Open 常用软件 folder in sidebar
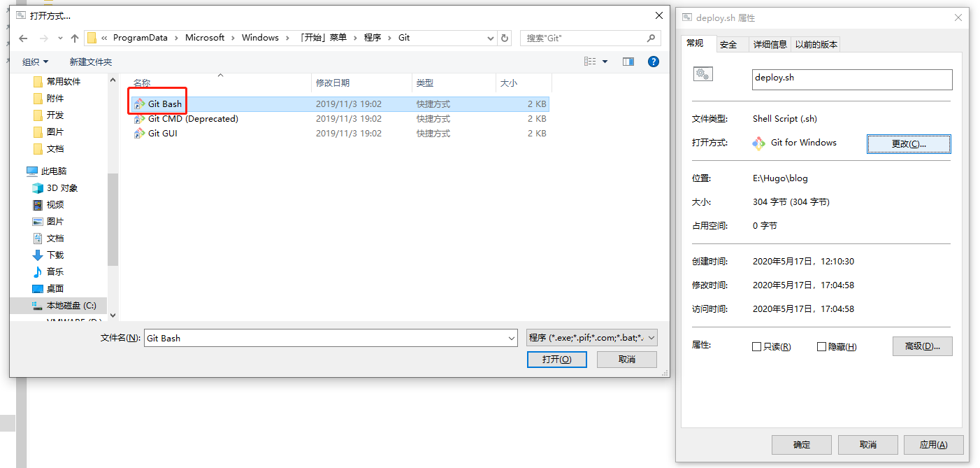The height and width of the screenshot is (468, 980). pyautogui.click(x=57, y=81)
